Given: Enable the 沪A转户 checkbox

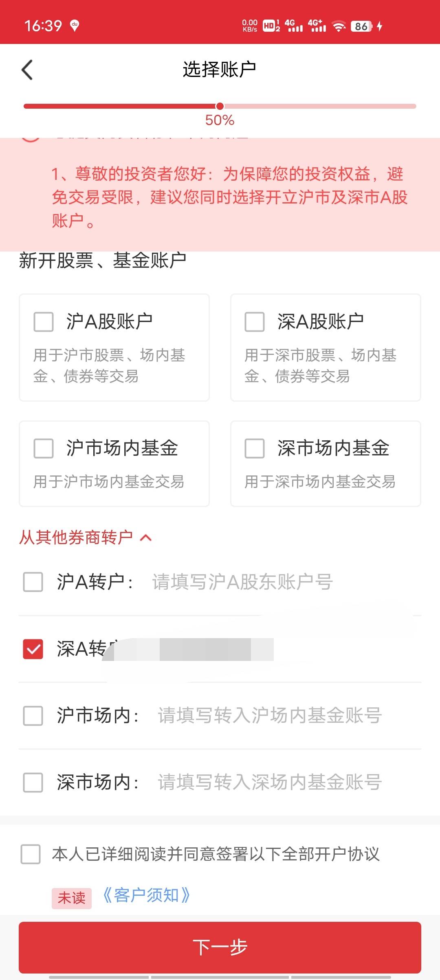Looking at the screenshot, I should coord(33,582).
